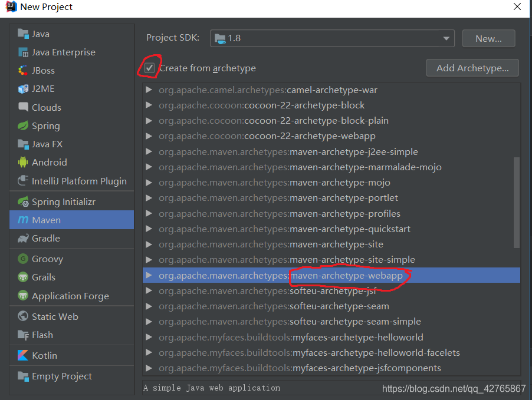Select cocoon-22-archetype-block-plain archetype
Screen dimensions: 532x400
click(x=331, y=121)
